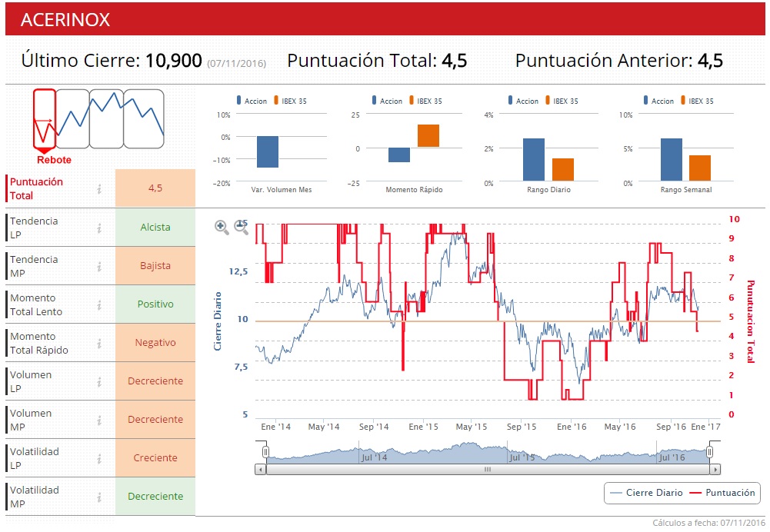Open info icon for Tendencia LP
The height and width of the screenshot is (532, 770).
tap(99, 228)
